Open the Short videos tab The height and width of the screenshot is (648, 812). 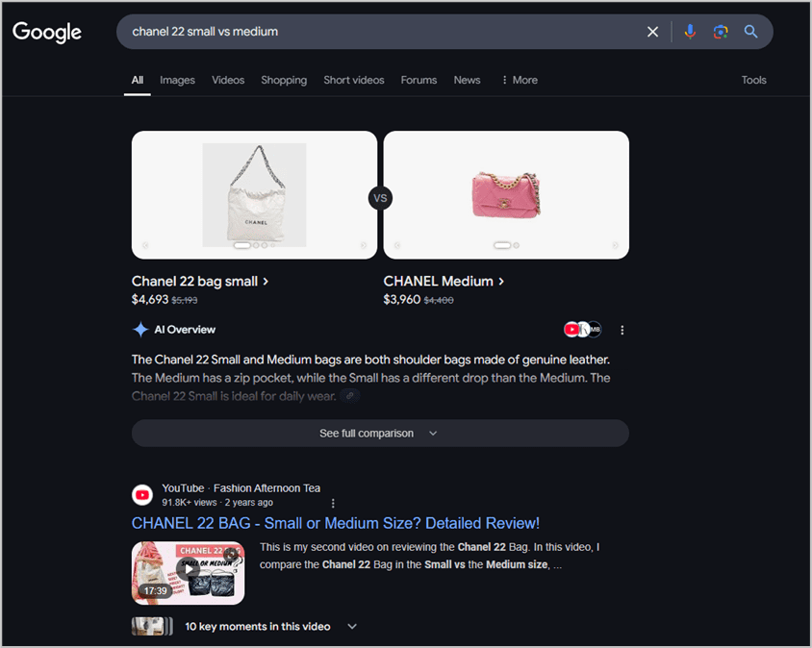click(x=354, y=80)
